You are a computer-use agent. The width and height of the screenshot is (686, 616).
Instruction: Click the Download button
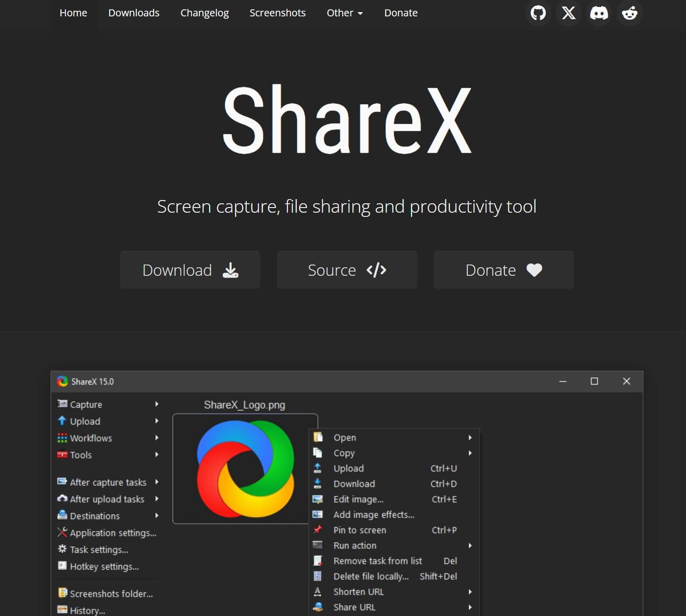tap(190, 270)
